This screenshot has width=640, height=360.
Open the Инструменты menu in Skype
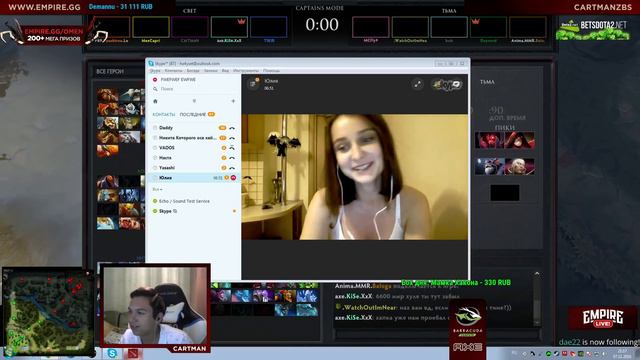tap(246, 71)
